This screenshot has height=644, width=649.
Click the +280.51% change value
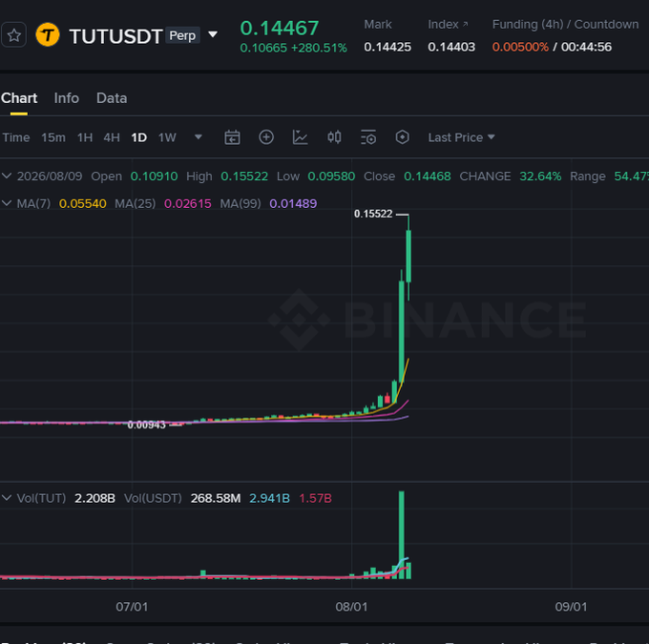(x=319, y=48)
